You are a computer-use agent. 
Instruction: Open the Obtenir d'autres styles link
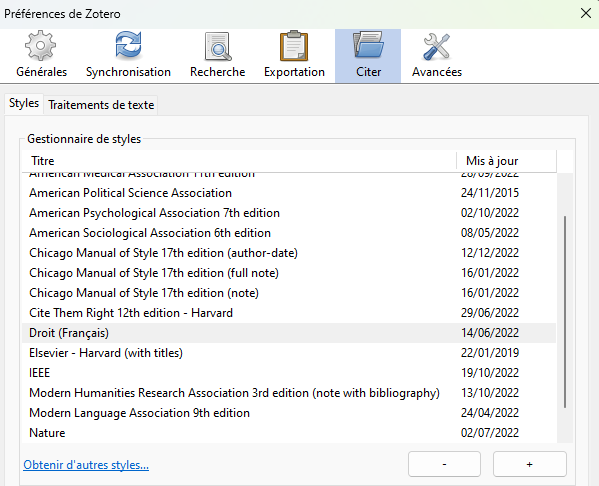pos(86,465)
